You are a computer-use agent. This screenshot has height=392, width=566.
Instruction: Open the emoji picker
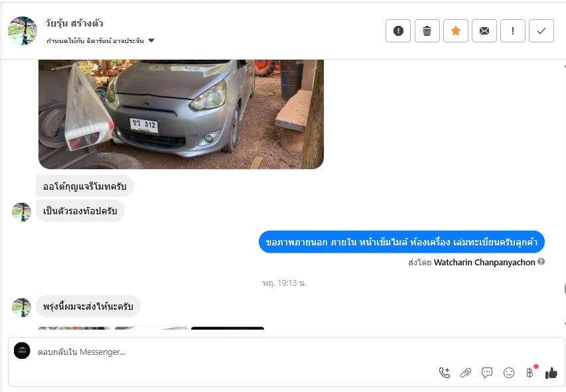click(x=509, y=373)
